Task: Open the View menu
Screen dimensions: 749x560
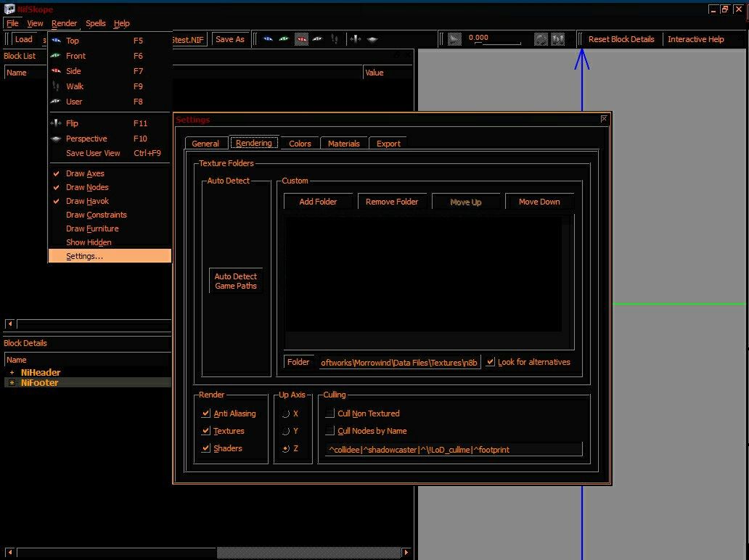Action: pos(35,23)
